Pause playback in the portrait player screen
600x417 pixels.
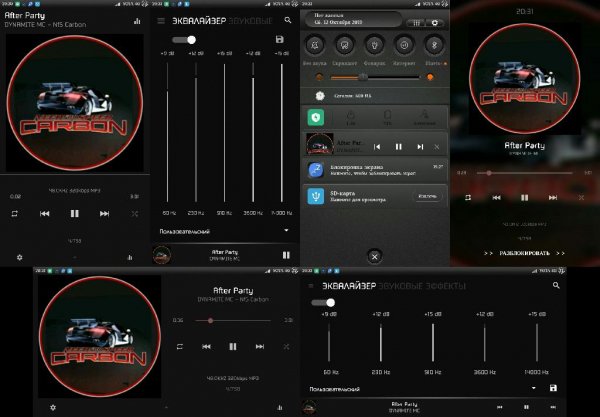point(75,213)
